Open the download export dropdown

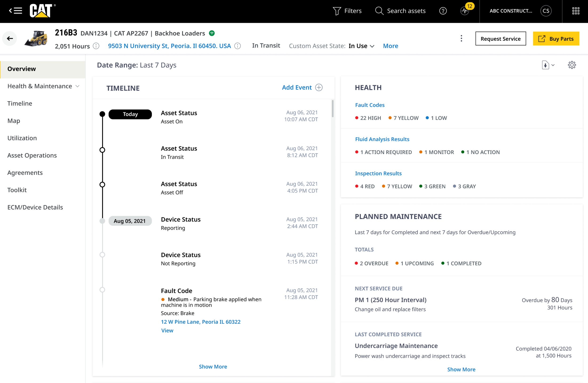548,65
